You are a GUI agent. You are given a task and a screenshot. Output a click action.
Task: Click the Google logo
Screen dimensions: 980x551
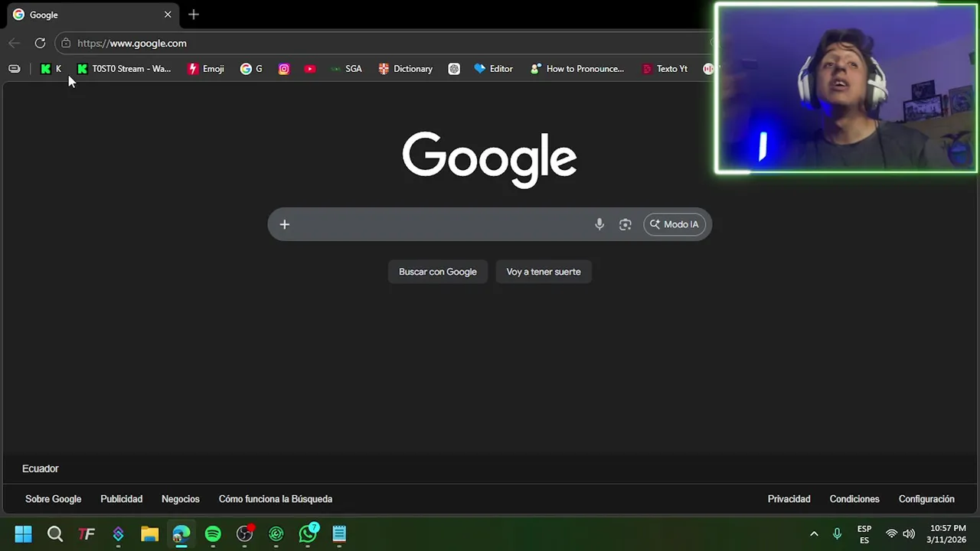489,159
